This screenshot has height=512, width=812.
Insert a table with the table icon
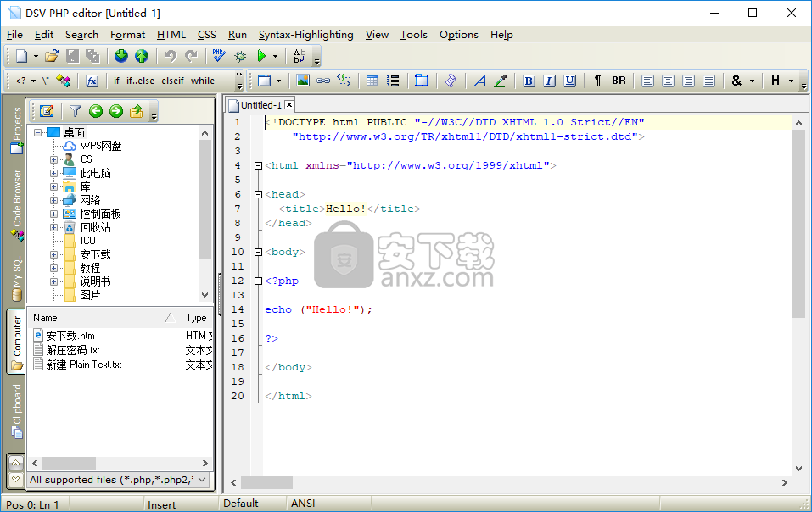click(x=372, y=81)
